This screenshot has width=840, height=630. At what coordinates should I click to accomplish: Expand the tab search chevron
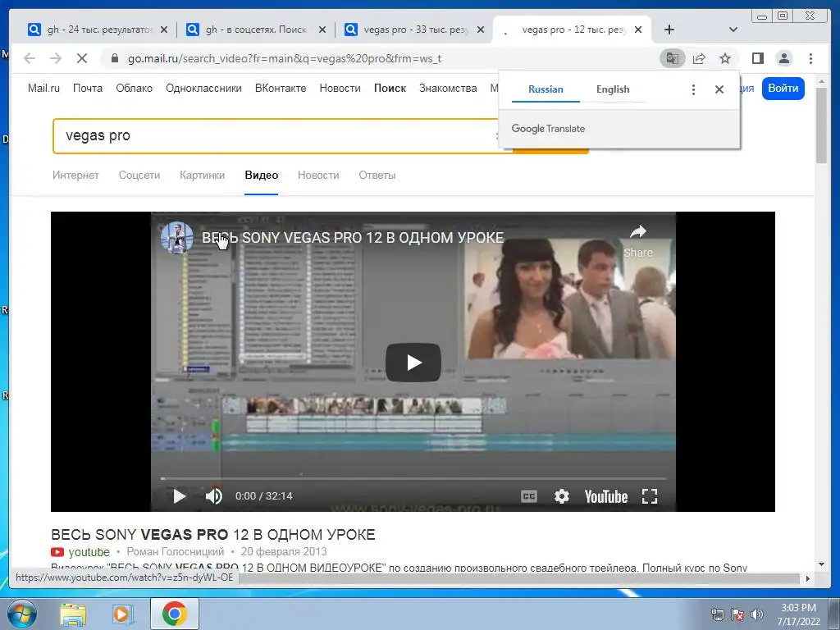pos(733,30)
